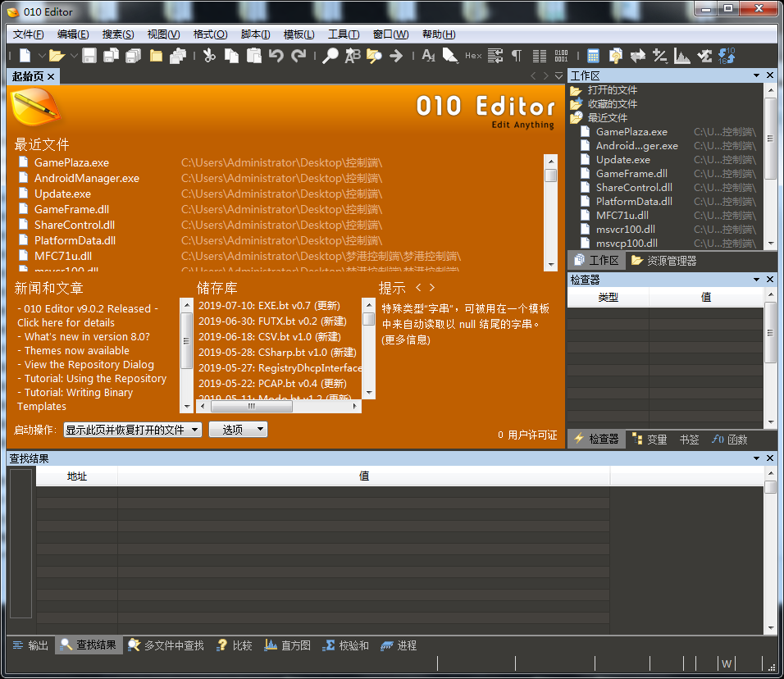Expand 打开的文件 in workspace tree
Image resolution: width=784 pixels, height=679 pixels.
(x=612, y=90)
